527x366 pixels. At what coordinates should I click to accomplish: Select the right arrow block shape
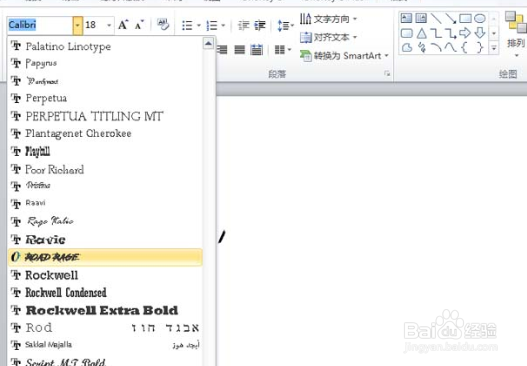[465, 33]
